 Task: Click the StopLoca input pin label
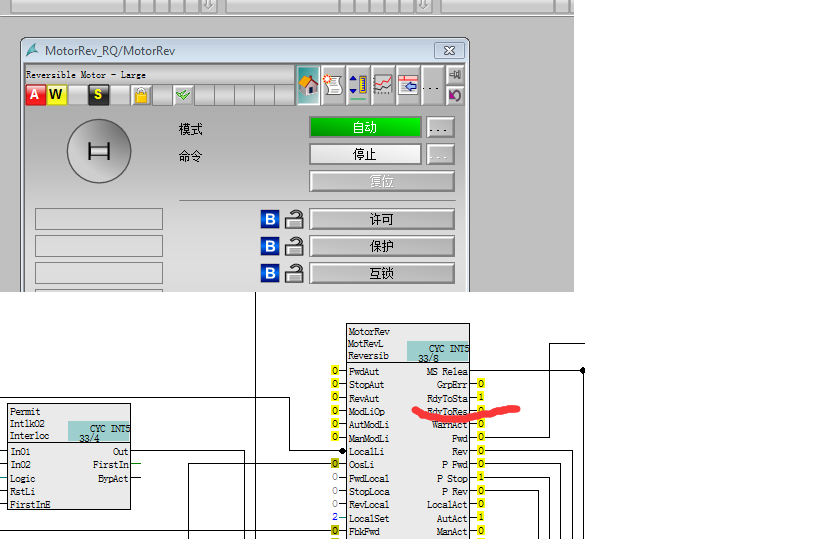(x=369, y=491)
